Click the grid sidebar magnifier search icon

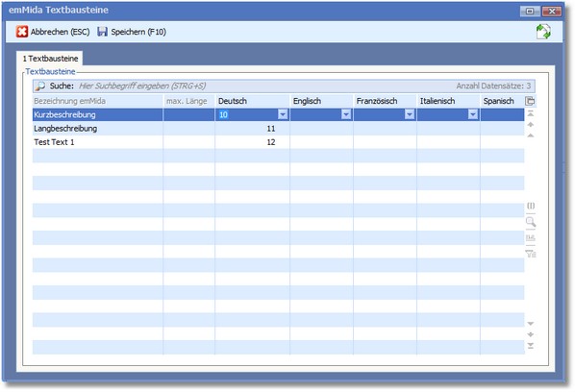coord(530,222)
